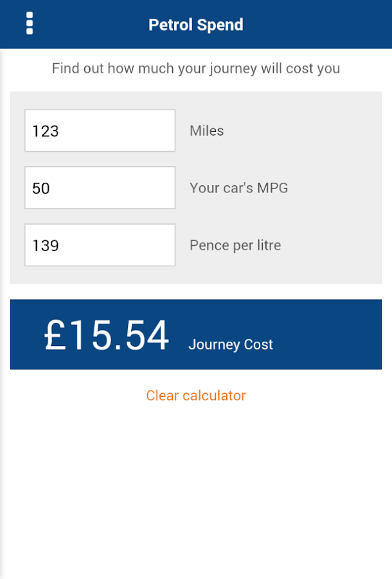The width and height of the screenshot is (392, 579).
Task: Tap the pound sign in the result
Action: click(55, 336)
